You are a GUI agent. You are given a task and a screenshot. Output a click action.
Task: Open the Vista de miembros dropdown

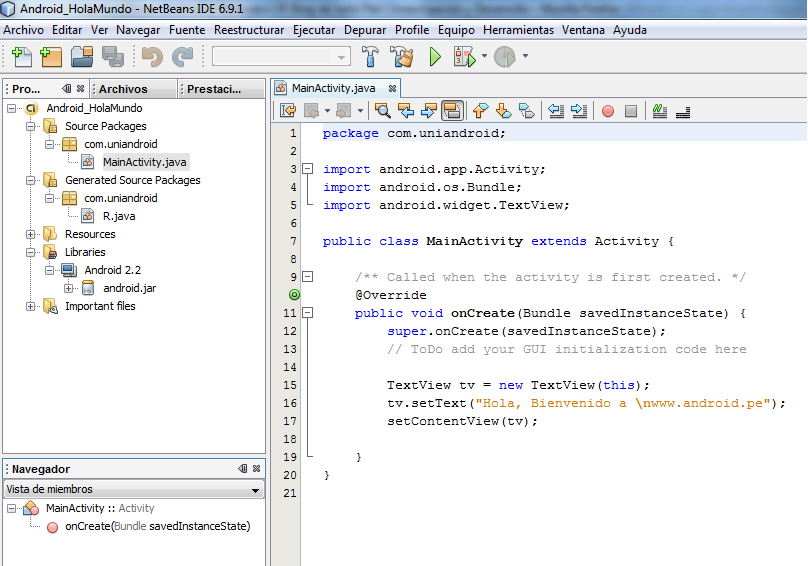(256, 490)
